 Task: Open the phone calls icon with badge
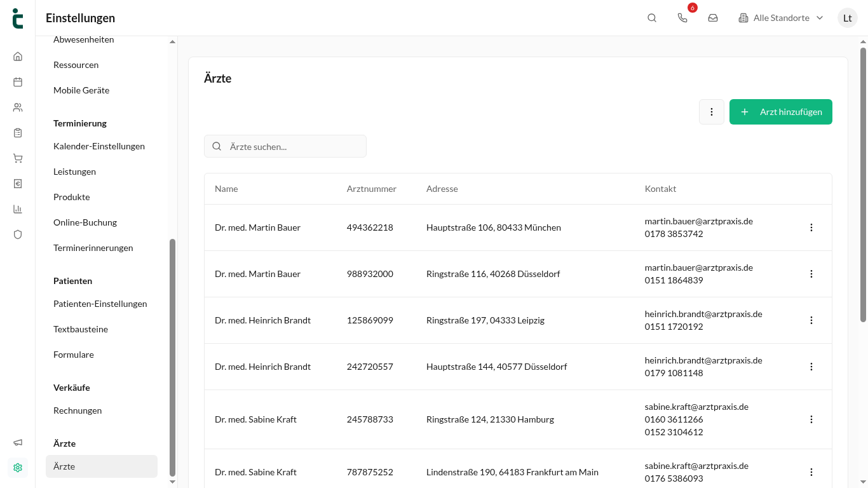pos(682,18)
